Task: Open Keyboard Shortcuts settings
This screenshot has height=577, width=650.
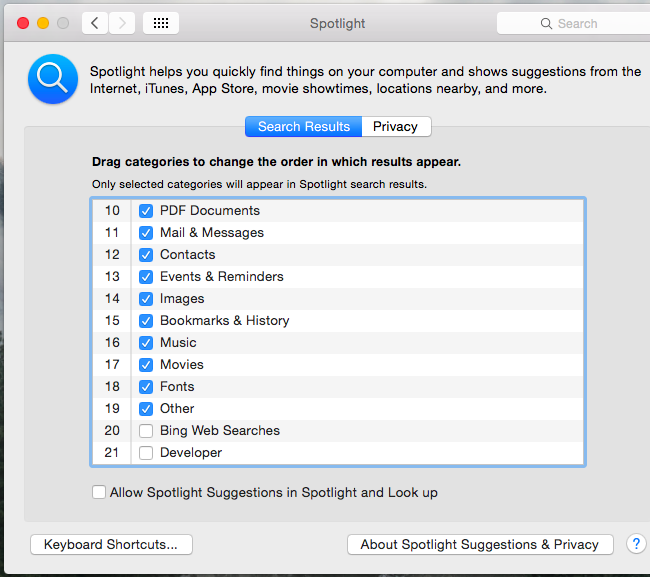Action: pyautogui.click(x=111, y=545)
